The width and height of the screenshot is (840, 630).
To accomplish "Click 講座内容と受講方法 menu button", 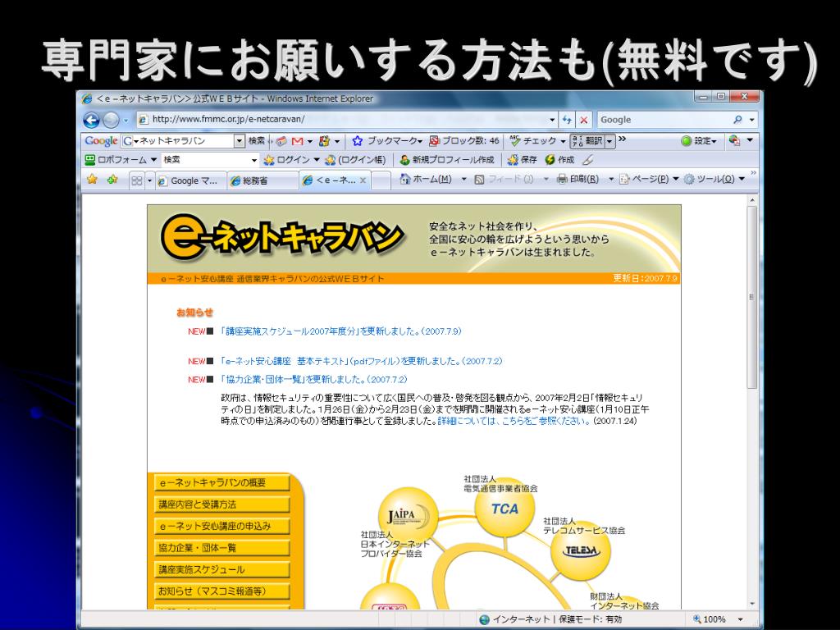I will tap(221, 504).
